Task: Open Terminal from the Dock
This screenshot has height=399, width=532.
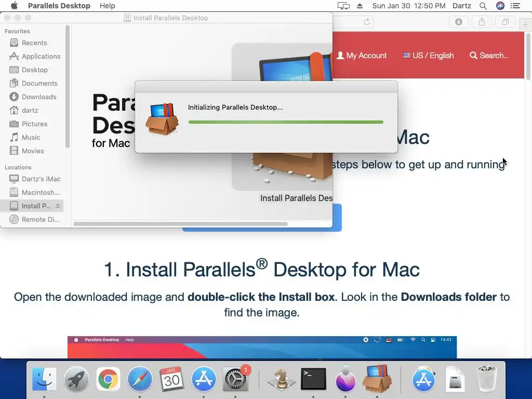Action: 313,379
